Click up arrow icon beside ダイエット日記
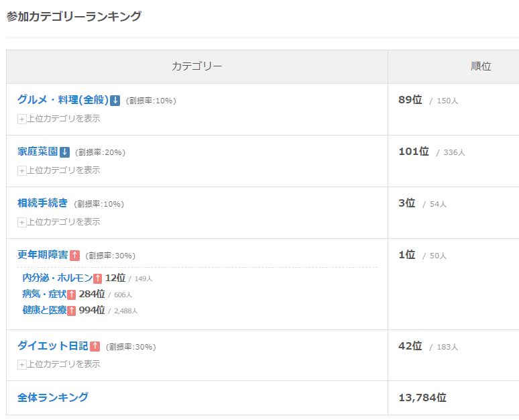This screenshot has height=420, width=519. pyautogui.click(x=95, y=347)
